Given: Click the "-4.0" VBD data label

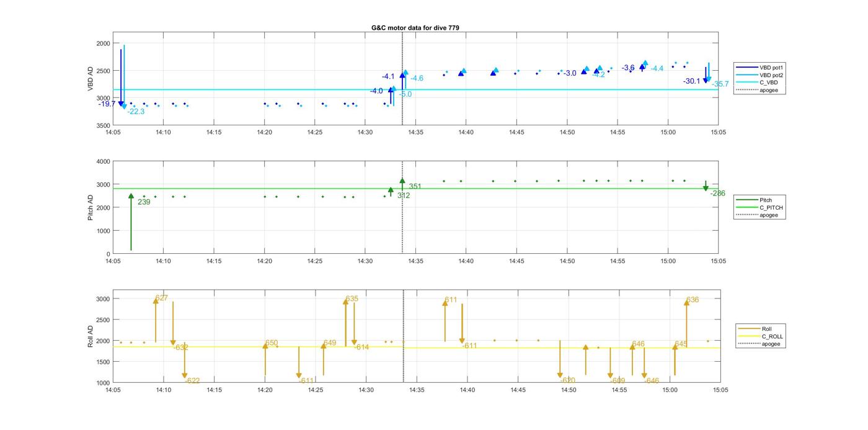Looking at the screenshot, I should (376, 91).
